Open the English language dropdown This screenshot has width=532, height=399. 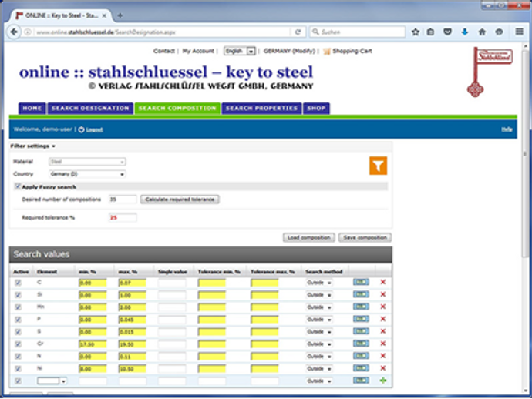(x=239, y=51)
